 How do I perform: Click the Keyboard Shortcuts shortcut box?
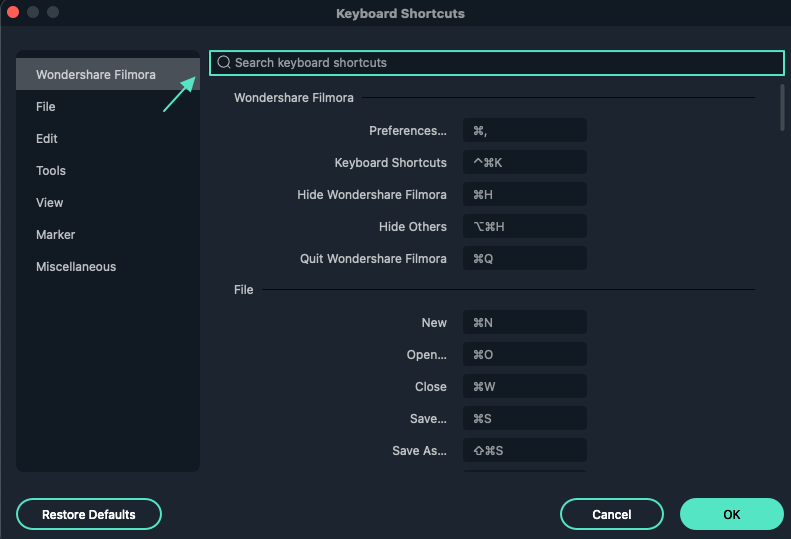[525, 163]
